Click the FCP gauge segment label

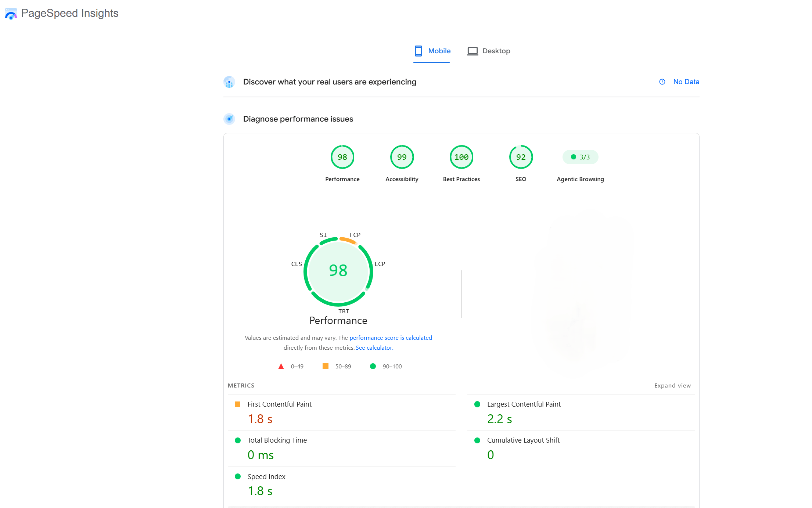point(355,235)
